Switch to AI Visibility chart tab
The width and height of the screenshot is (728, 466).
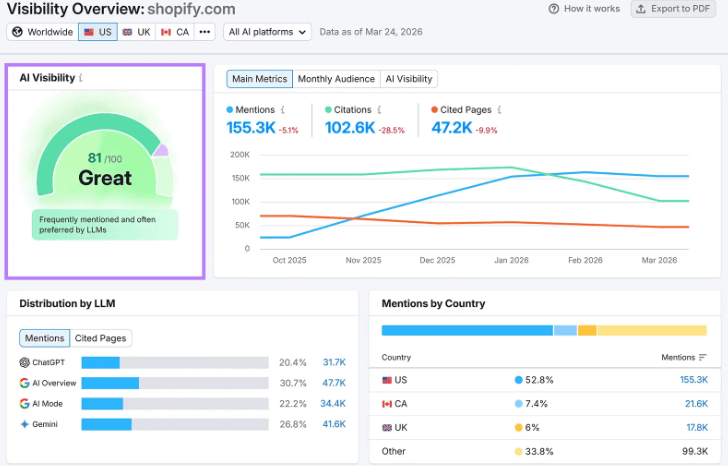tap(409, 79)
